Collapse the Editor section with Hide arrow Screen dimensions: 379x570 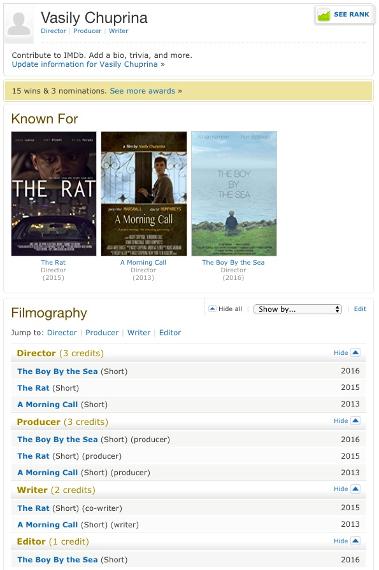tap(355, 541)
